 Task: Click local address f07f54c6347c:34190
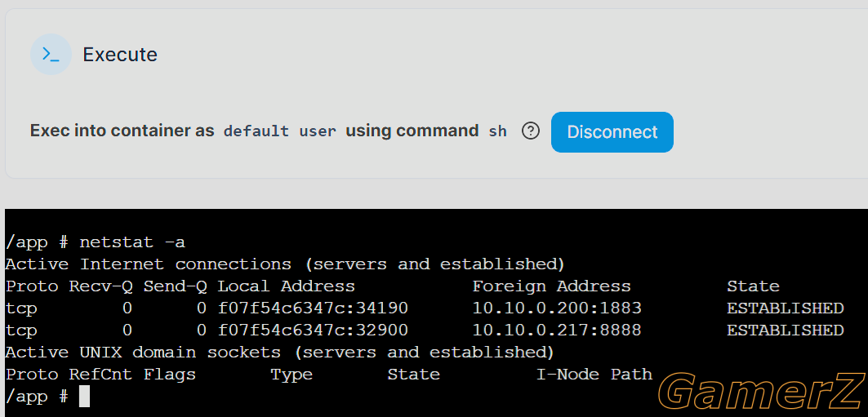(313, 308)
